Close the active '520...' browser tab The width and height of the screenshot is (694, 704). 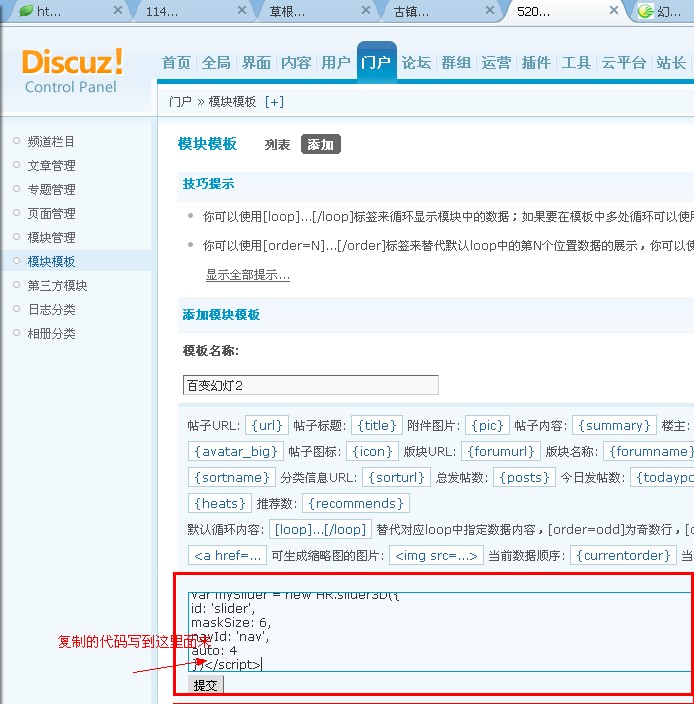click(x=614, y=10)
